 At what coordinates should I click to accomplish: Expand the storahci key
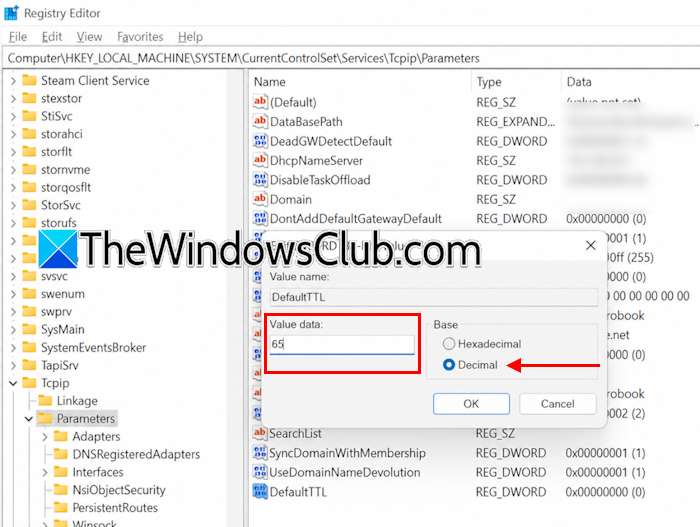coord(13,134)
